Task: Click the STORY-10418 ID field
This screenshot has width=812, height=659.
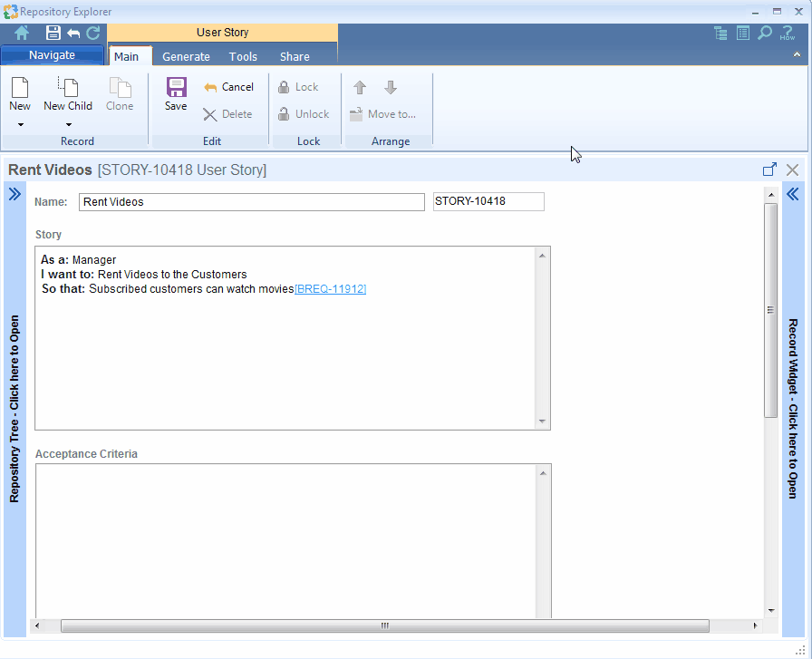Action: point(488,201)
